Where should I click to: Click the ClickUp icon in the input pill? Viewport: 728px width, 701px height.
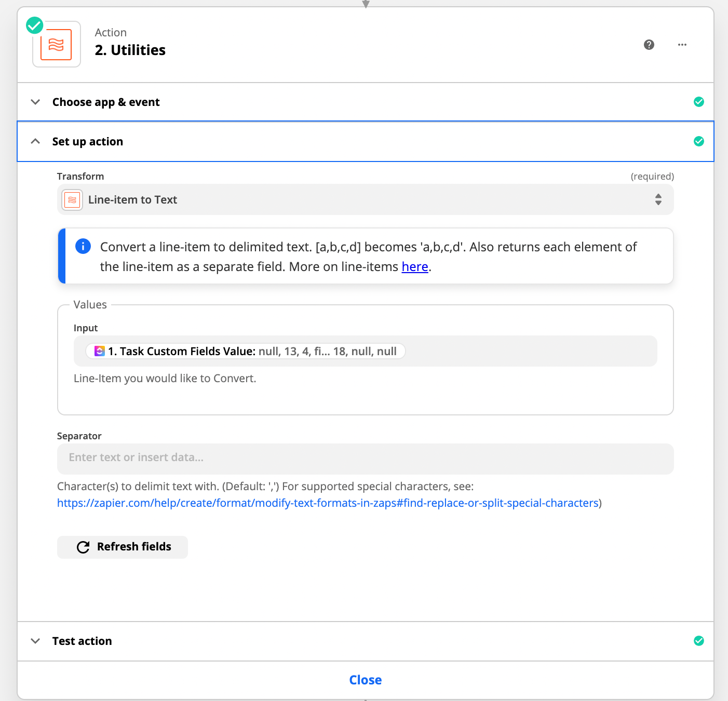pos(99,352)
